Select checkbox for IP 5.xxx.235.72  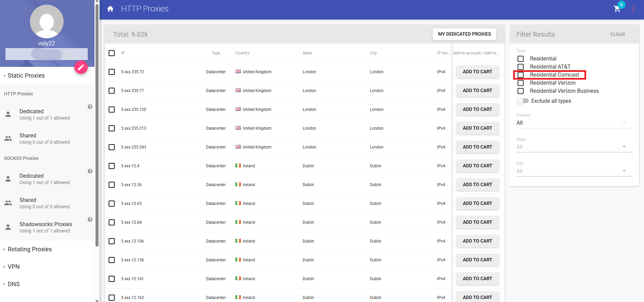coord(112,72)
